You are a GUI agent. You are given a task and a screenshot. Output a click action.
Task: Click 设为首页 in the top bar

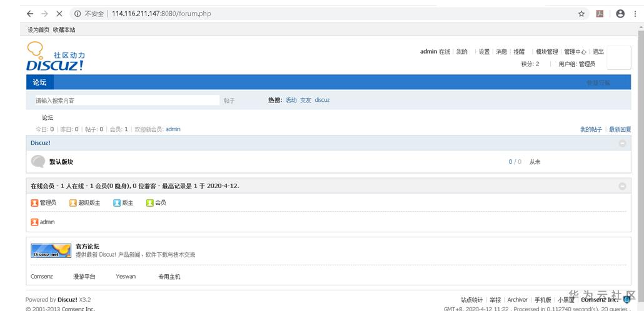tap(38, 29)
